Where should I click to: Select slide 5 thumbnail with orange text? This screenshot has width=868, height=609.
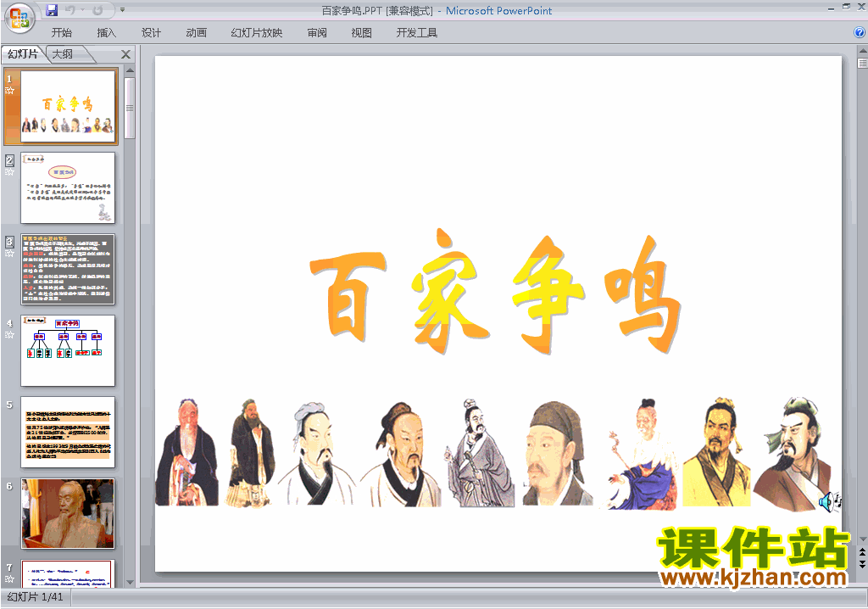point(68,433)
